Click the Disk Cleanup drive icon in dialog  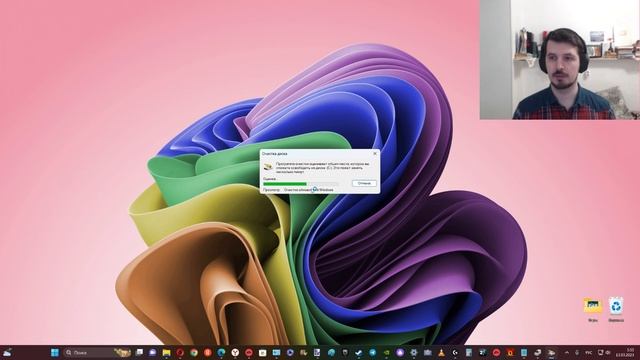click(x=268, y=167)
